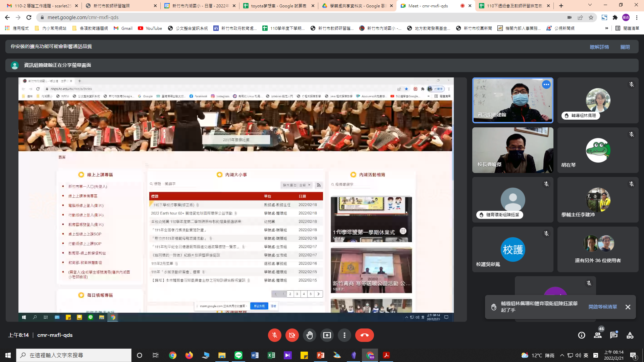The image size is (644, 362).
Task: Open tile options on 資訊組賴建翰 video
Action: coord(546,84)
